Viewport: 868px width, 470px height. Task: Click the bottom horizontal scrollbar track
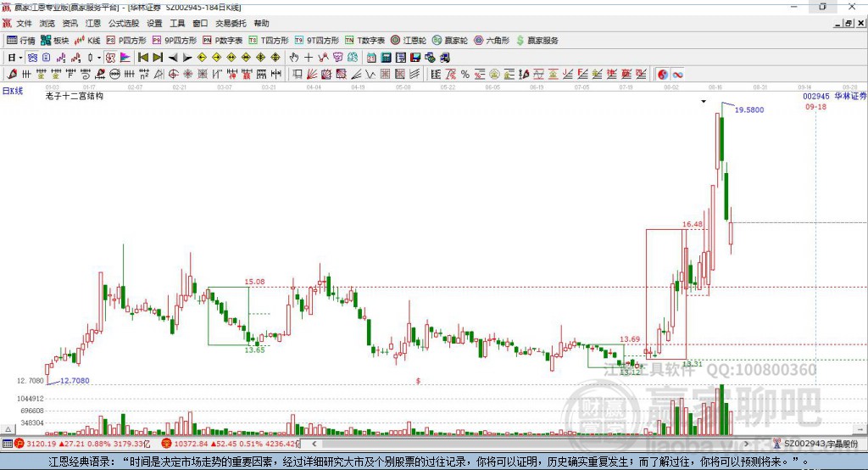530,444
